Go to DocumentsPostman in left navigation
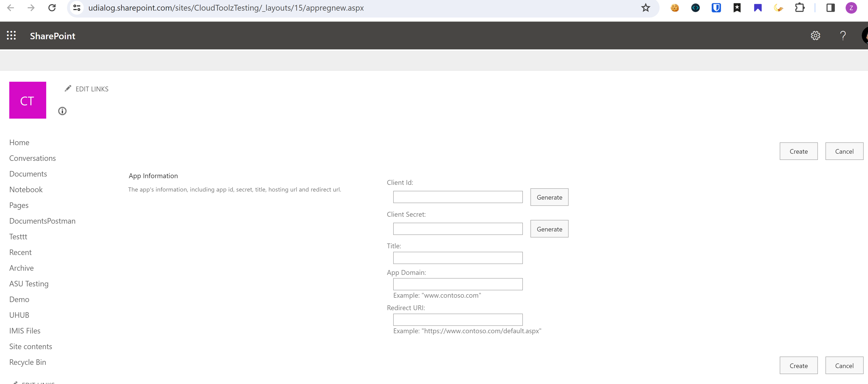Viewport: 868px width, 384px height. tap(43, 221)
